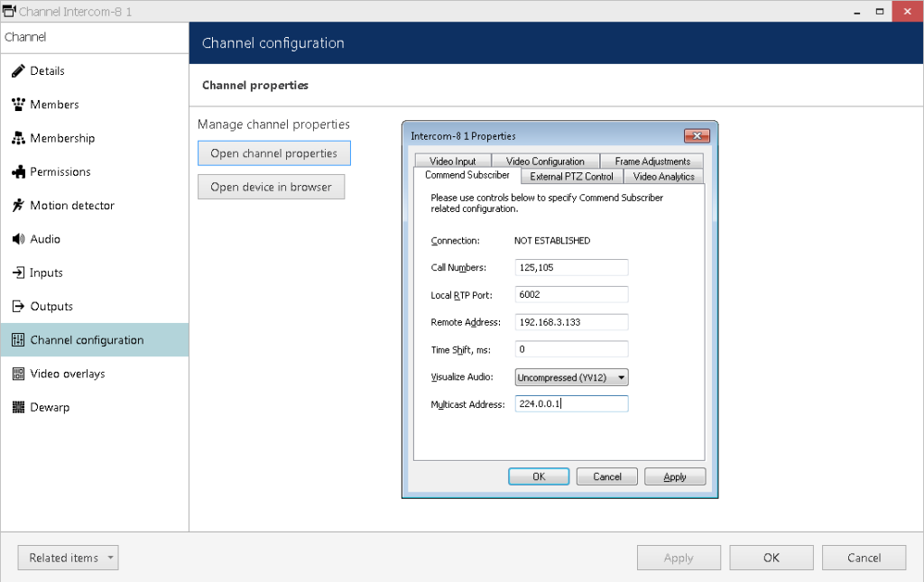Click the Audio speaker icon
Screen dimensions: 924x582
18,238
